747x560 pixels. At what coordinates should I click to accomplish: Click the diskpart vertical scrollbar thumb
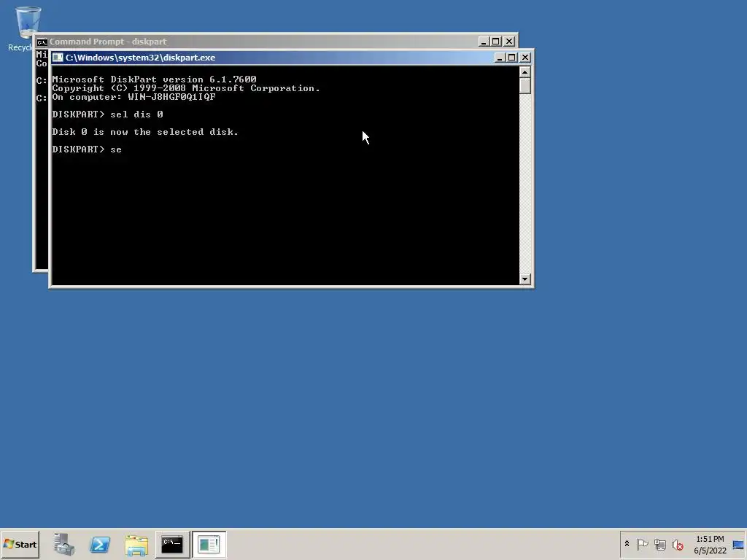pyautogui.click(x=525, y=86)
